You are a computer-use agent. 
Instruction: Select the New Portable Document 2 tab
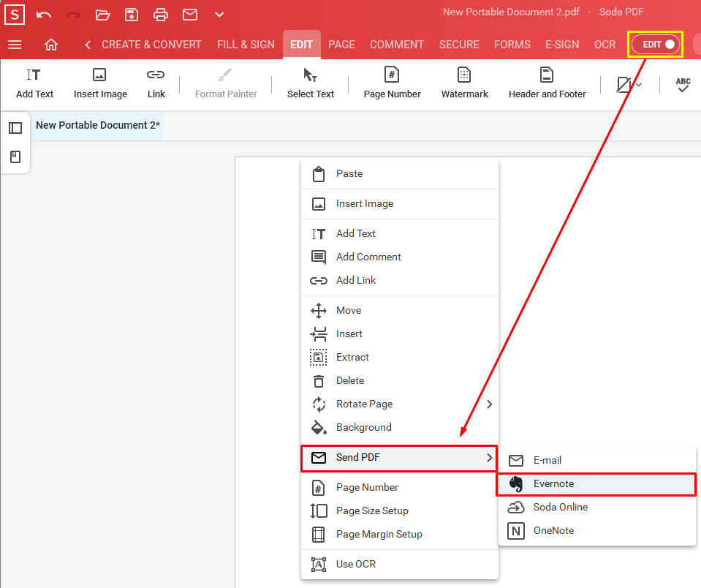pyautogui.click(x=98, y=125)
